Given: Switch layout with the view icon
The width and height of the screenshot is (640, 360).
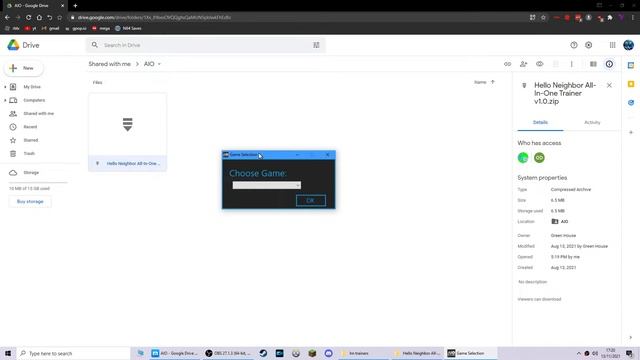Looking at the screenshot, I should click(593, 64).
